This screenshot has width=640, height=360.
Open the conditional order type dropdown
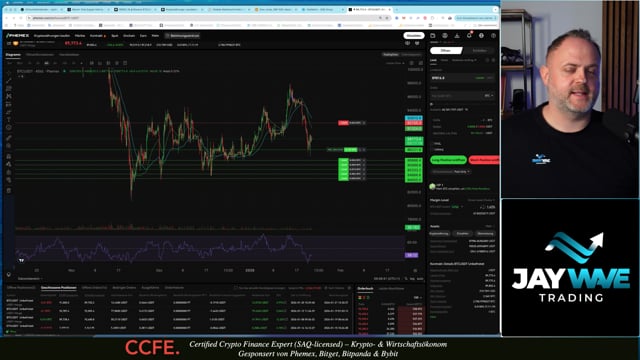click(x=464, y=60)
